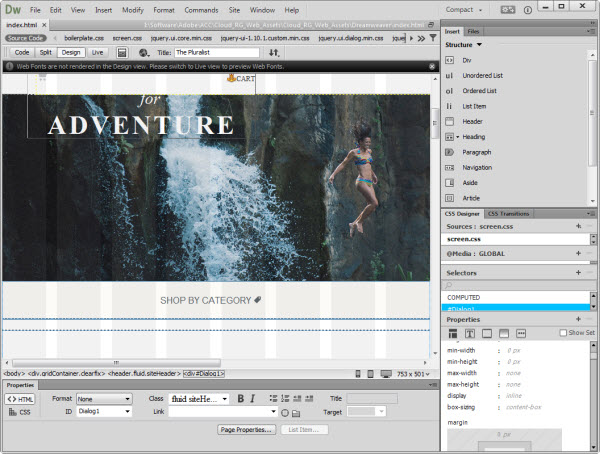Viewport: 600px width, 454px height.
Task: Insert a Div element
Action: point(466,60)
